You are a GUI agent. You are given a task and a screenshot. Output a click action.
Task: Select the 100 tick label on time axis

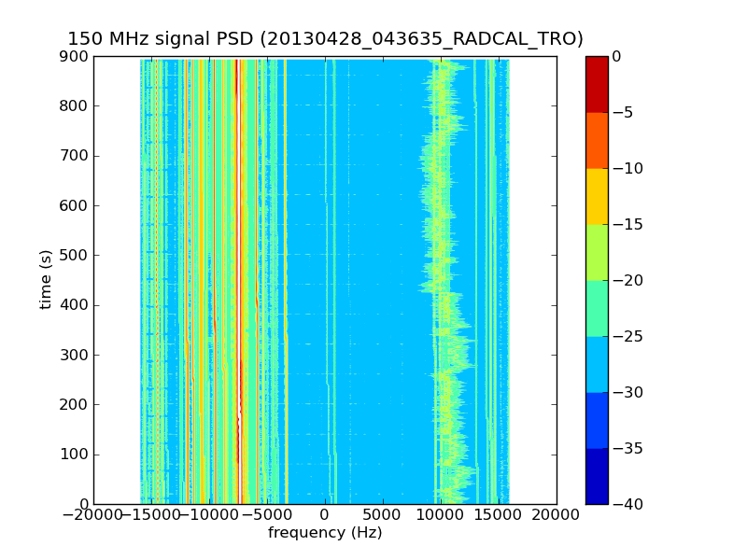tap(74, 455)
